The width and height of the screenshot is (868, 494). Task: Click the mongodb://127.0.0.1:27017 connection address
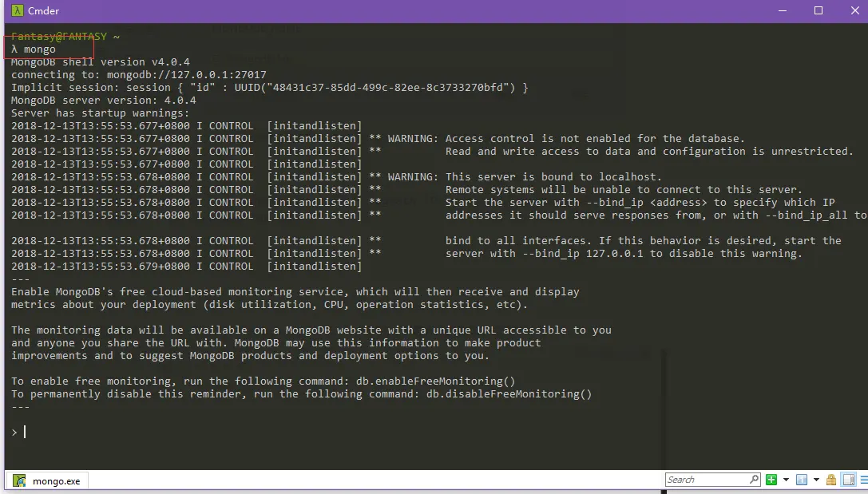coord(187,75)
